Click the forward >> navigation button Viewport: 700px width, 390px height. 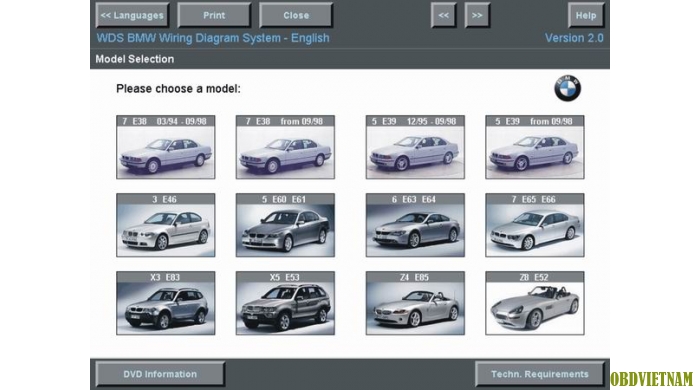tap(477, 15)
